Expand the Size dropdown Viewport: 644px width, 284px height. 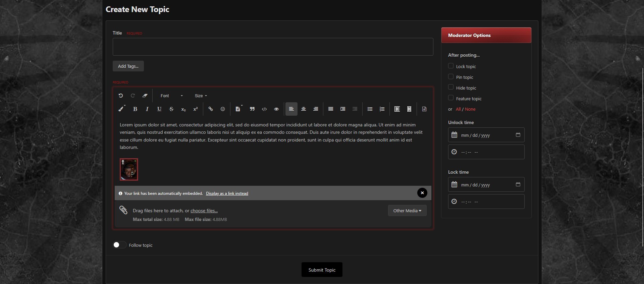[201, 96]
